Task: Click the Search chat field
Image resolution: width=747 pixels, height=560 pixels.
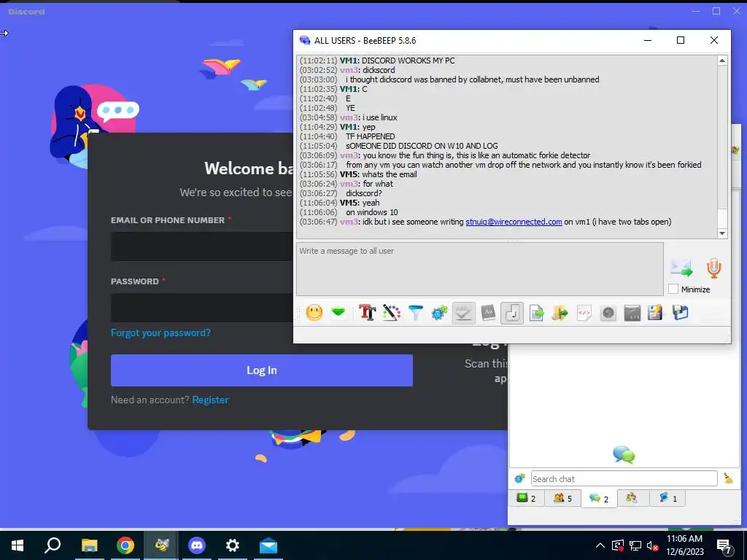Action: click(x=624, y=478)
